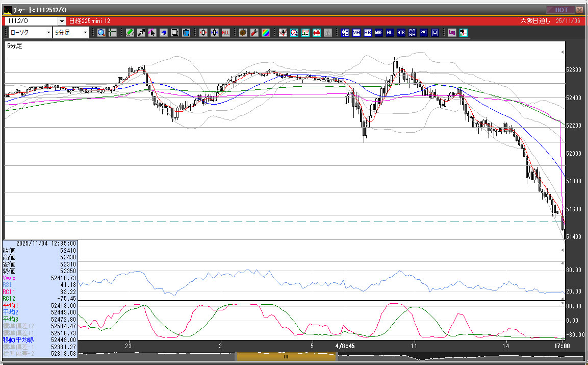Click the Log scale button
Viewport: 588px width, 365px height.
[x=452, y=33]
